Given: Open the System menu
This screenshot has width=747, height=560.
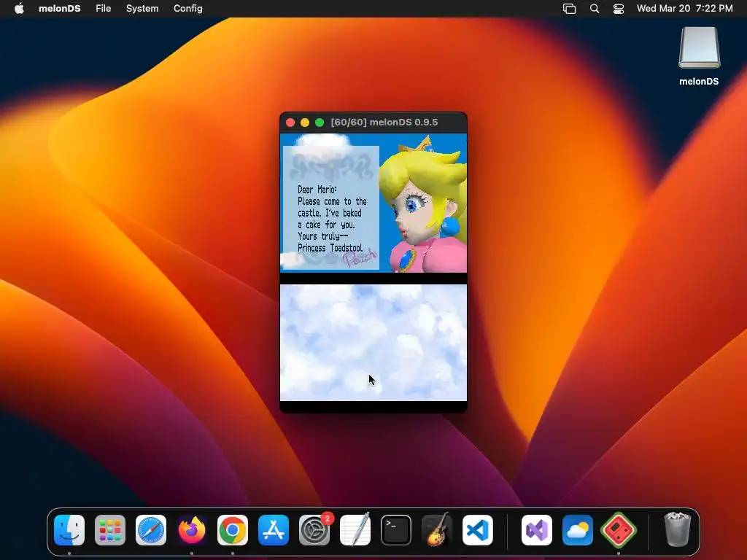Looking at the screenshot, I should click(142, 9).
